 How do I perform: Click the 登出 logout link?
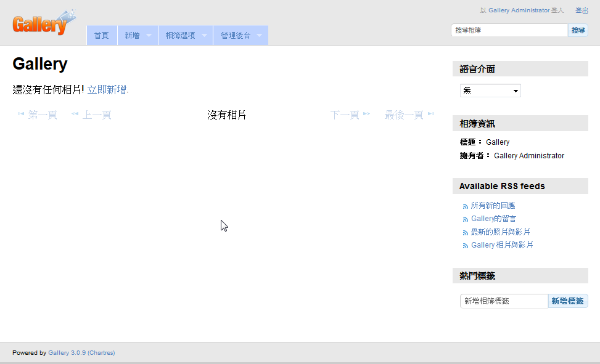tap(582, 10)
